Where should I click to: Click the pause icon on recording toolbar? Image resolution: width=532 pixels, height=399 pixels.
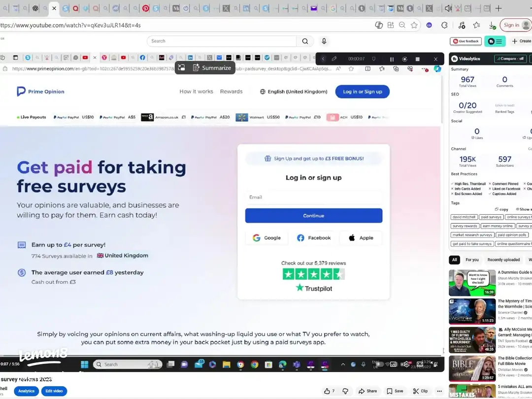point(392,59)
